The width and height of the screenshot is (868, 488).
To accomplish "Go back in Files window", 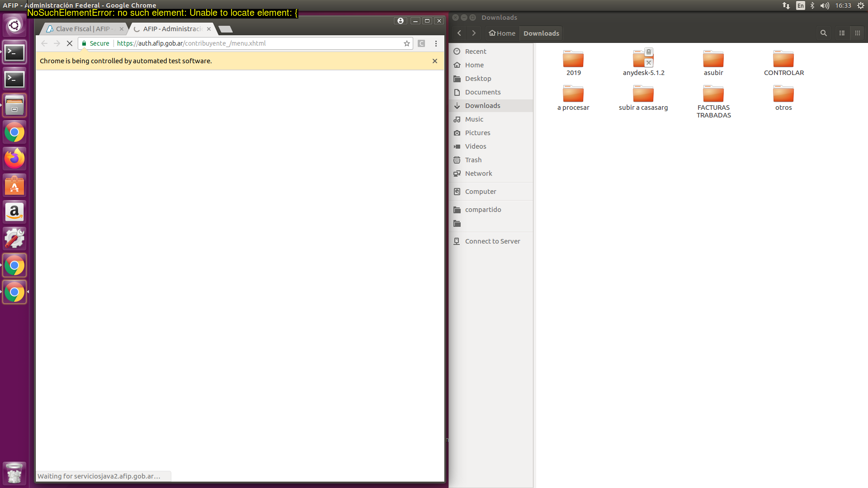I will point(459,33).
